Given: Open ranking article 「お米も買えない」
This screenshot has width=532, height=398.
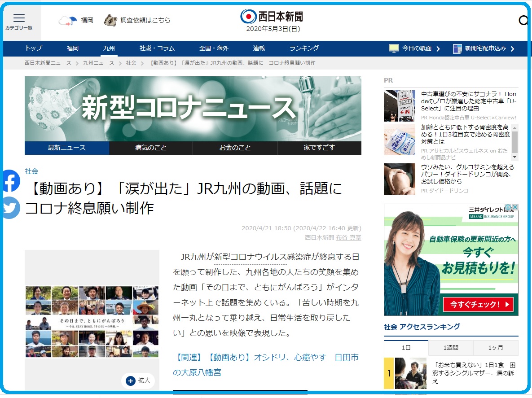Looking at the screenshot, I should click(474, 373).
